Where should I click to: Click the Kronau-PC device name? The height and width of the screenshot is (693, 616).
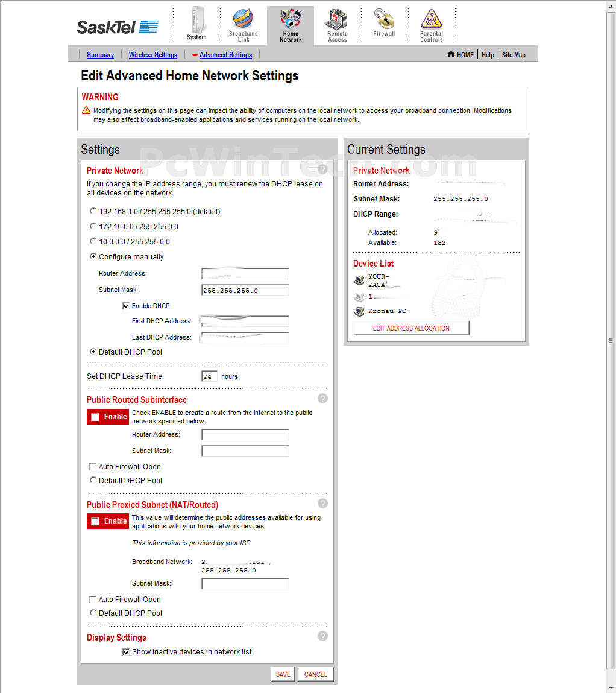tap(388, 311)
